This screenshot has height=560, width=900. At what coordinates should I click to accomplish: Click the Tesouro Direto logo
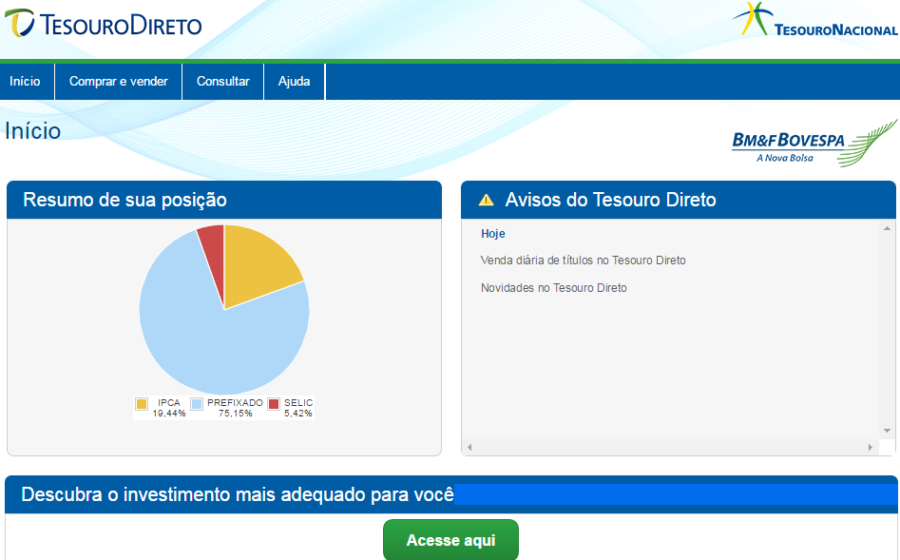[x=103, y=24]
